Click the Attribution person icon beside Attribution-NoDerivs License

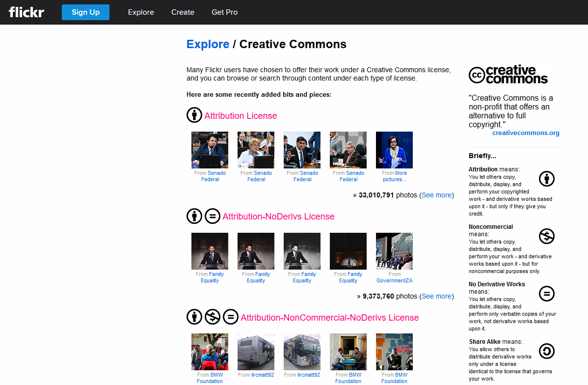194,216
